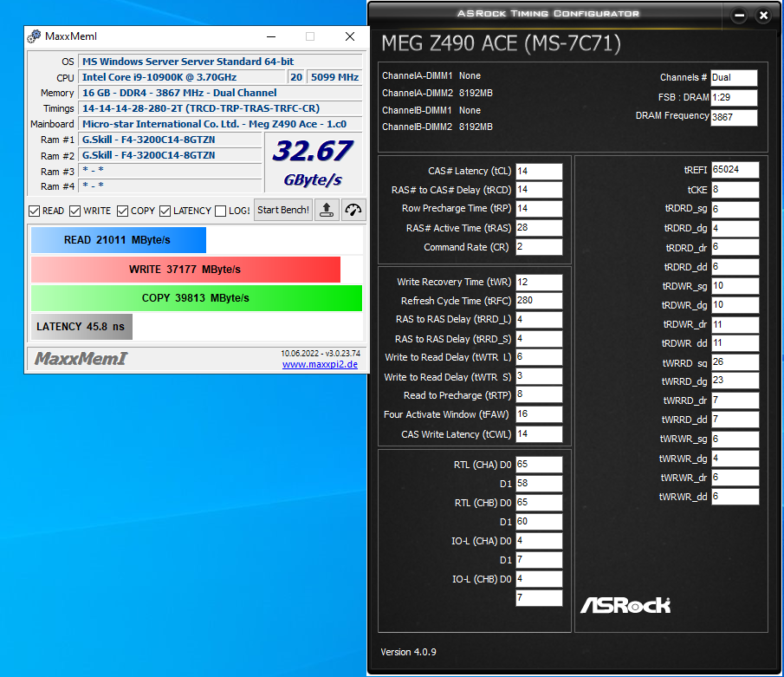Click the Refresh Cycle Time (tRFC) field
The image size is (784, 677).
pos(539,301)
